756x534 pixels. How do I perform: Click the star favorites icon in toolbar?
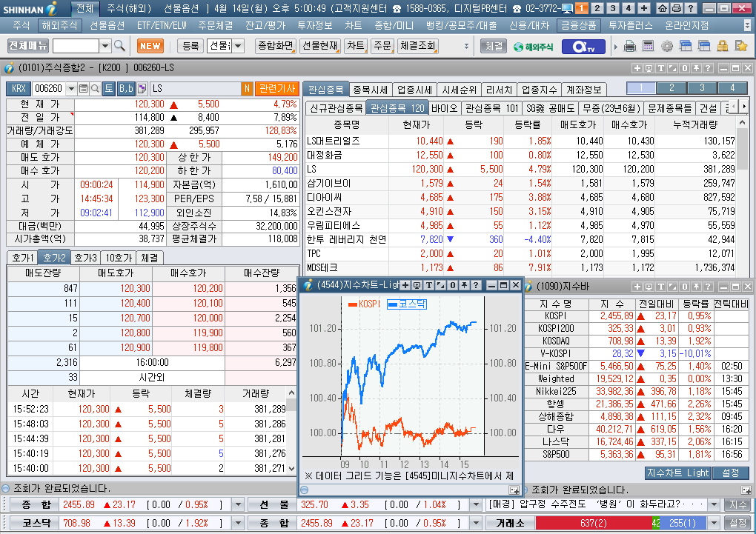741,46
